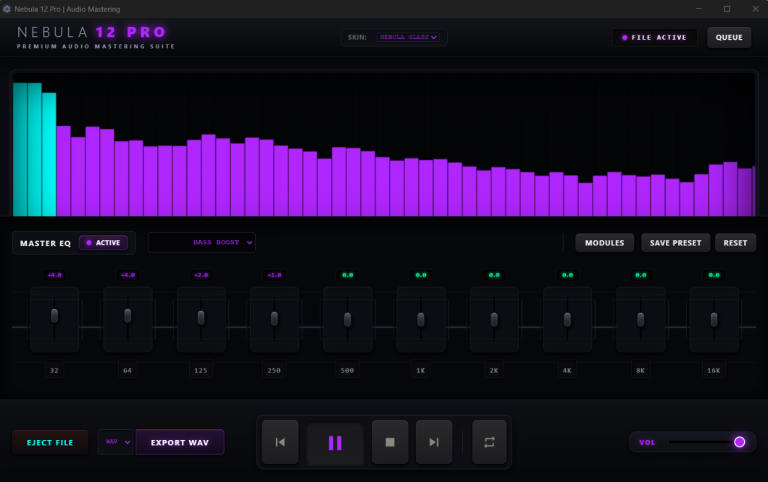Toggle the Master EQ Active switch
The height and width of the screenshot is (482, 768).
tap(103, 243)
